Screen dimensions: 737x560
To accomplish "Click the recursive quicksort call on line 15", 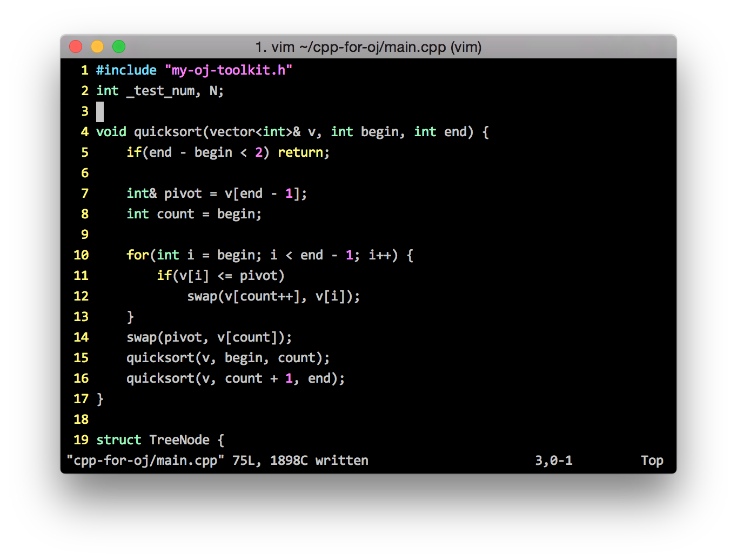I will click(227, 357).
